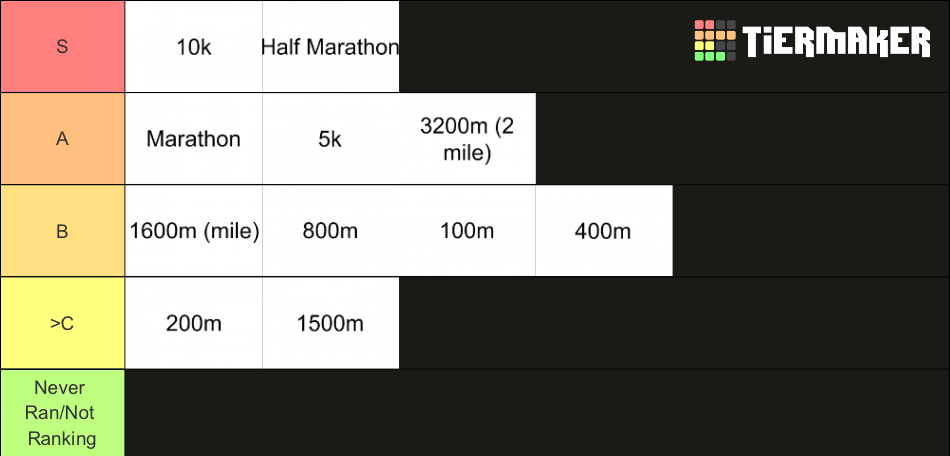Select the red S tier label

coord(62,47)
